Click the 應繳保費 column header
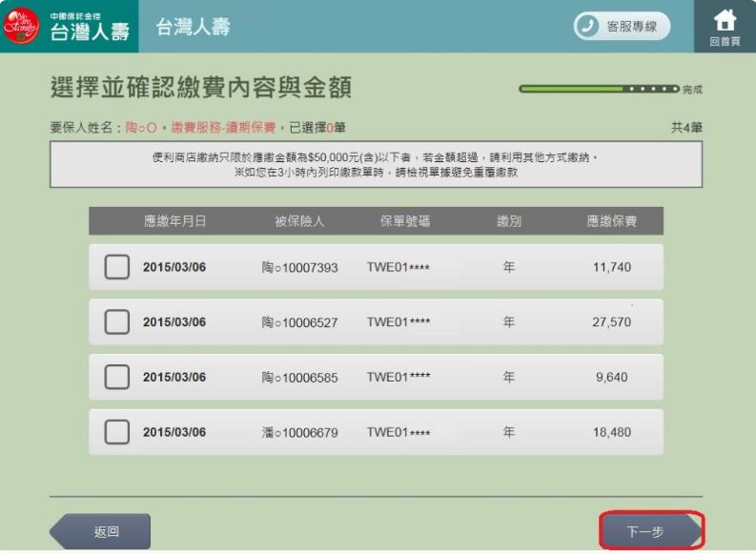756x556 pixels. click(x=611, y=221)
